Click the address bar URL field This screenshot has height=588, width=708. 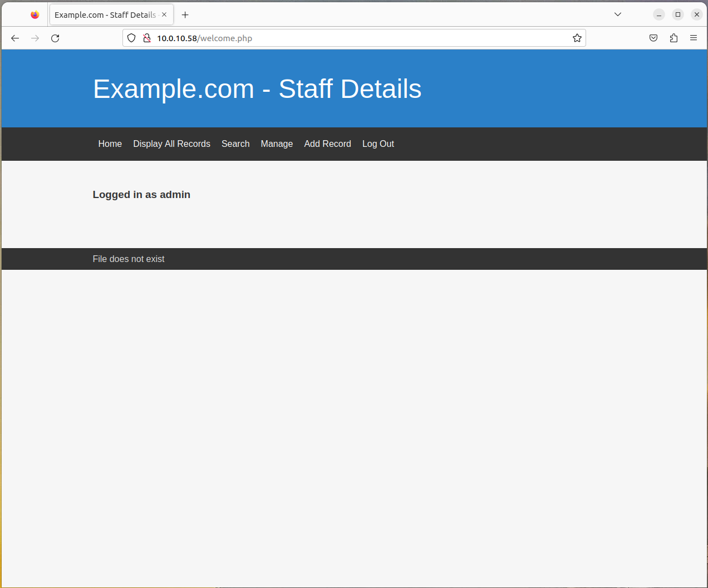(356, 38)
